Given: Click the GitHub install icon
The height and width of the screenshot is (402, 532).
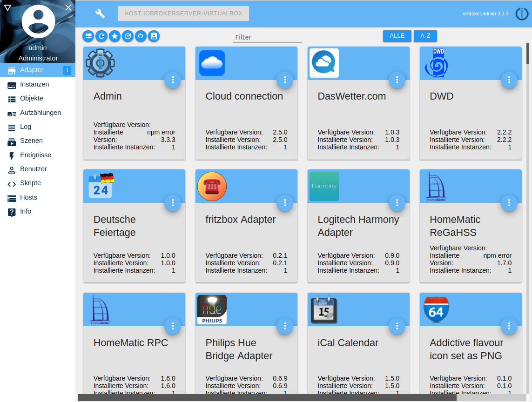Looking at the screenshot, I should pyautogui.click(x=141, y=36).
